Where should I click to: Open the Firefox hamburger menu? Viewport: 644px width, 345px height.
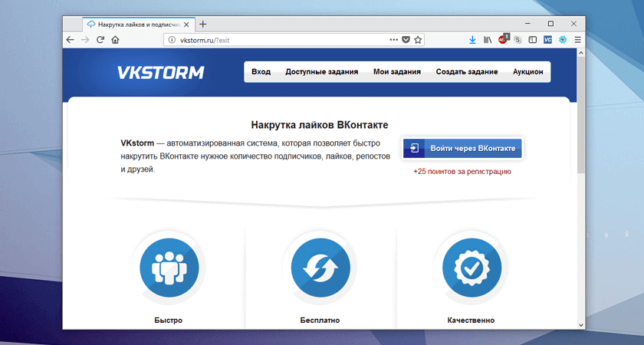click(578, 40)
